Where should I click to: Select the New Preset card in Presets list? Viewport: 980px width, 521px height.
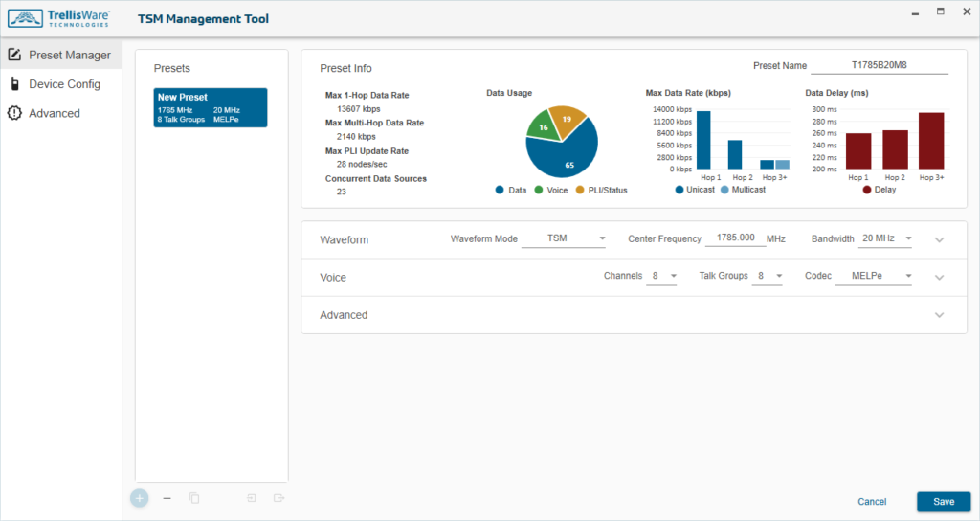211,107
